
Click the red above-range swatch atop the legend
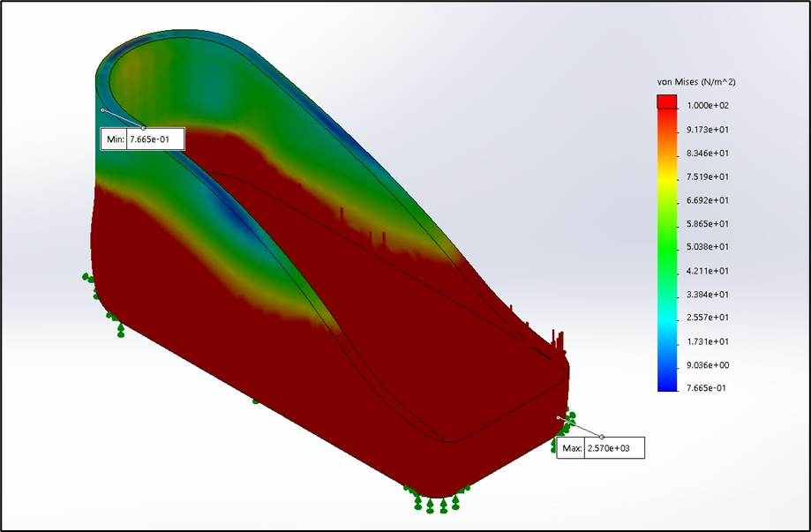point(667,101)
